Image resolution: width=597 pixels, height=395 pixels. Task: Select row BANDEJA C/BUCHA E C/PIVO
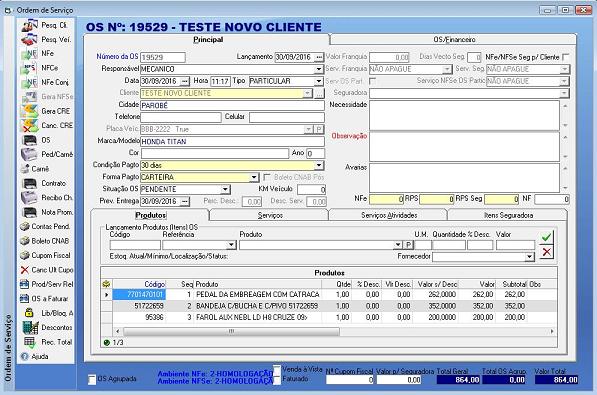329,306
